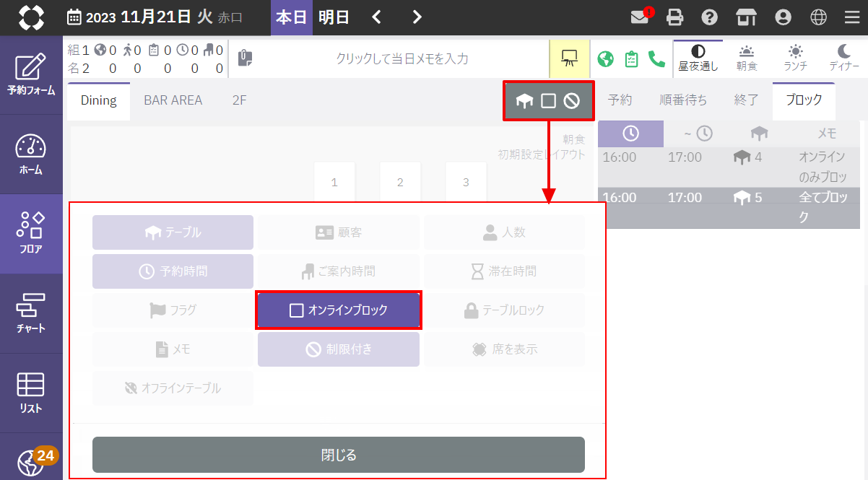Click the green phone reservation icon
The image size is (868, 480).
pos(656,59)
